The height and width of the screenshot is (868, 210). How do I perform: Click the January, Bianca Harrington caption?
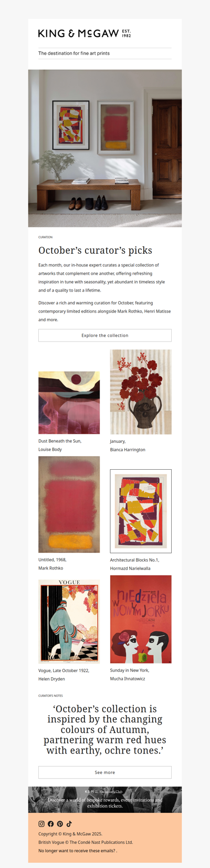pyautogui.click(x=128, y=446)
